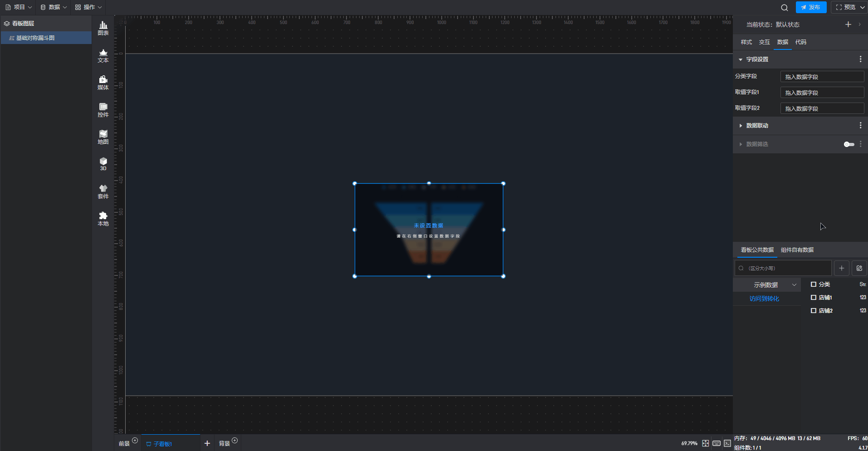Click the 分类字段 drop field input

pos(821,77)
